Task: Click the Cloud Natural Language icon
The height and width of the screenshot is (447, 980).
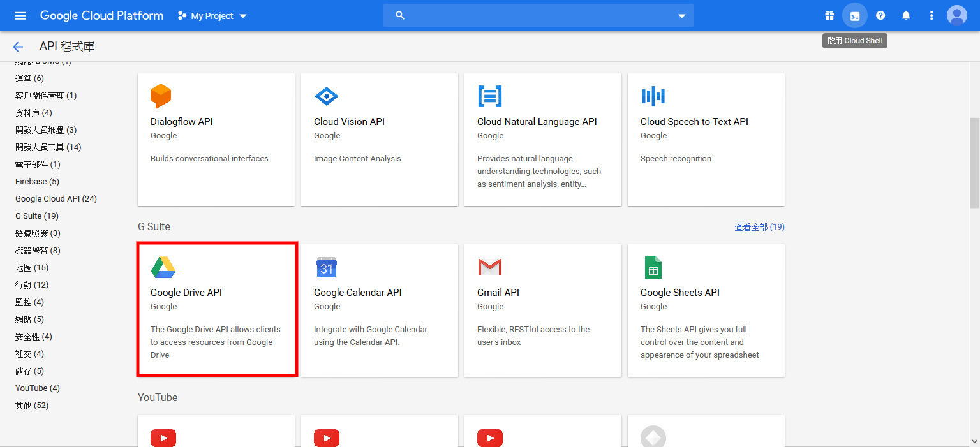Action: 490,96
